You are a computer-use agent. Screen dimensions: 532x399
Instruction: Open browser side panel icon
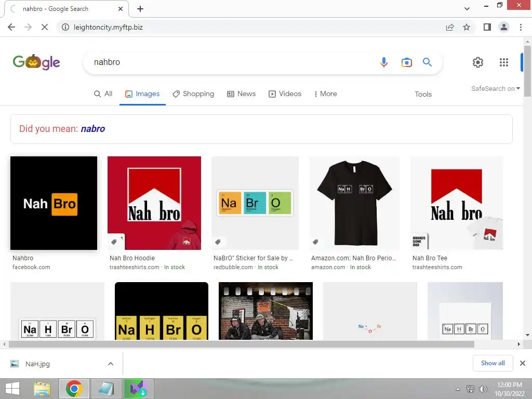pyautogui.click(x=487, y=27)
